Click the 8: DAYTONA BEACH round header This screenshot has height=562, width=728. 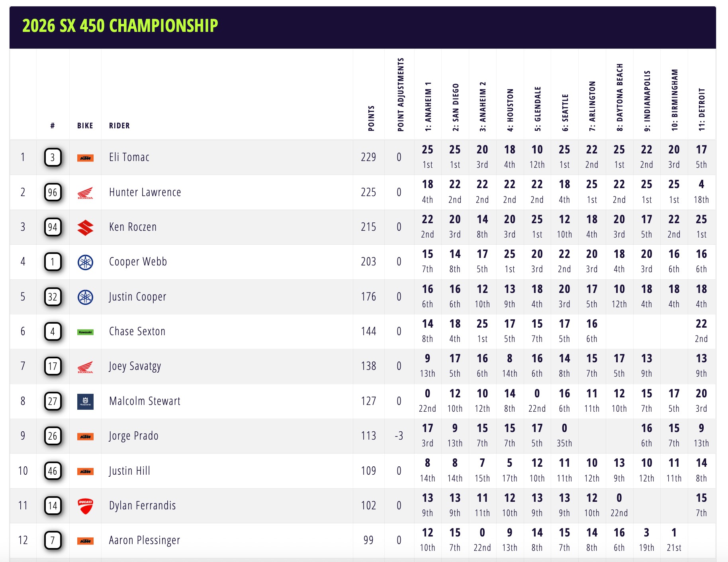click(x=620, y=98)
